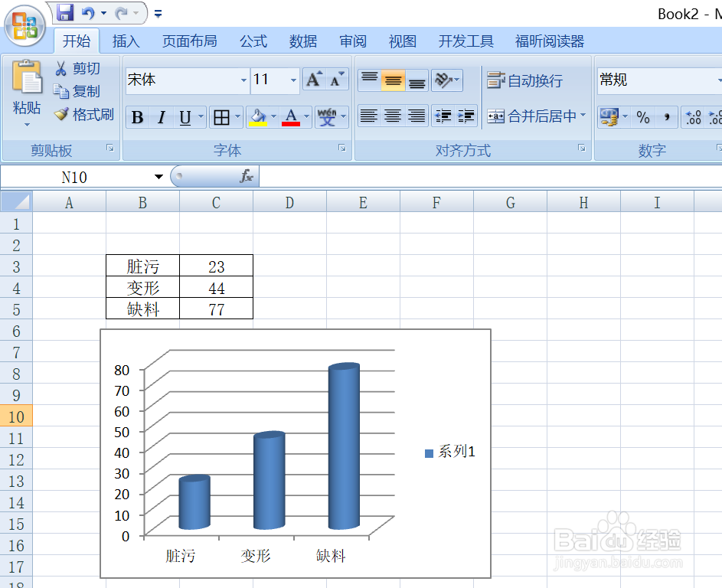Viewport: 722px width, 588px height.
Task: Center text horizontally
Action: pyautogui.click(x=393, y=116)
